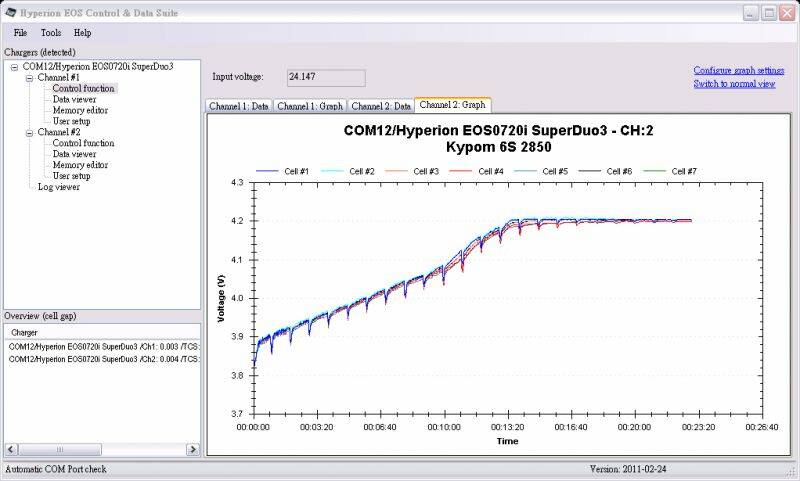Click Cell #4 legend entry

coord(477,171)
